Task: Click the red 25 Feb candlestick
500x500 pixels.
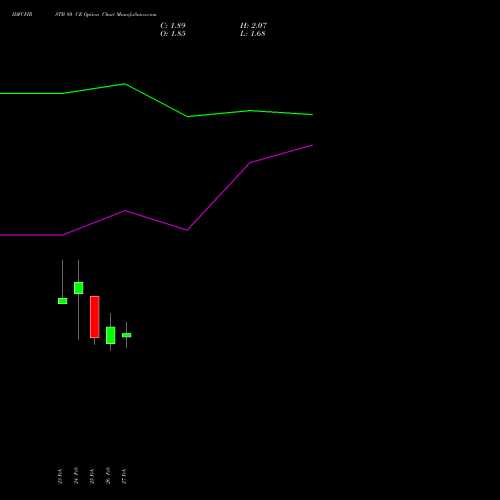Action: click(95, 317)
